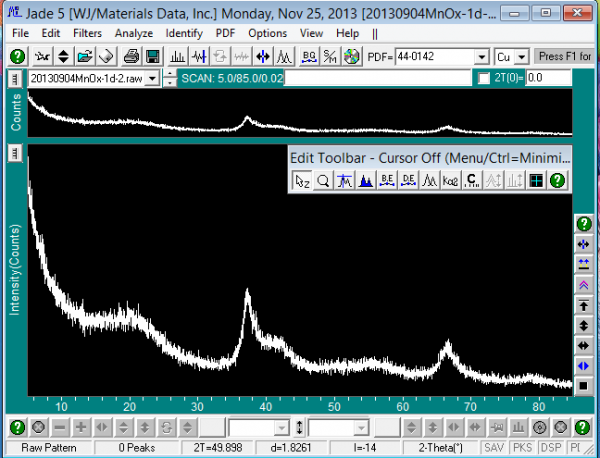
Task: Click the filled blue peaks tool in Edit Toolbar
Action: (x=366, y=181)
